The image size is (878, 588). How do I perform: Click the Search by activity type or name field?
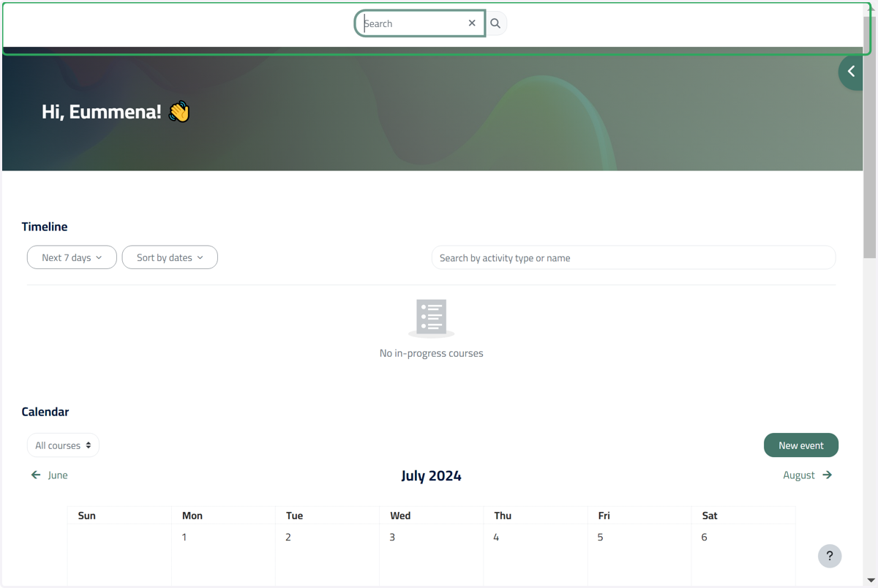coord(634,257)
